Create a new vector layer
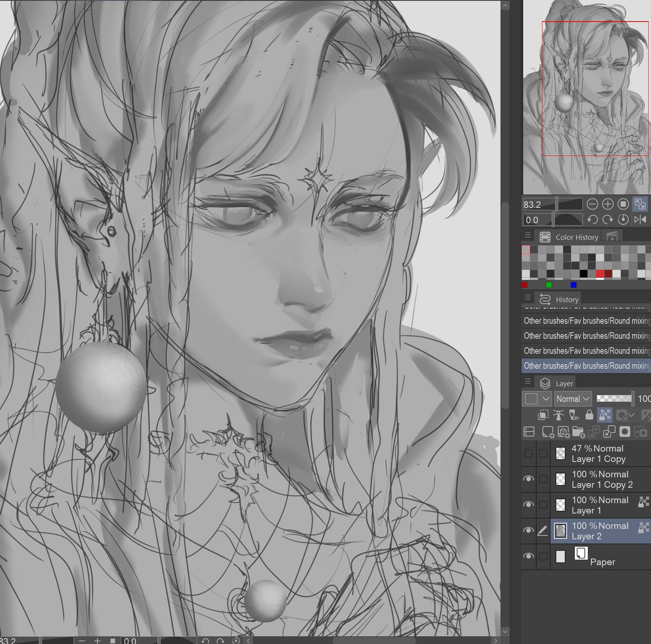 coord(563,432)
